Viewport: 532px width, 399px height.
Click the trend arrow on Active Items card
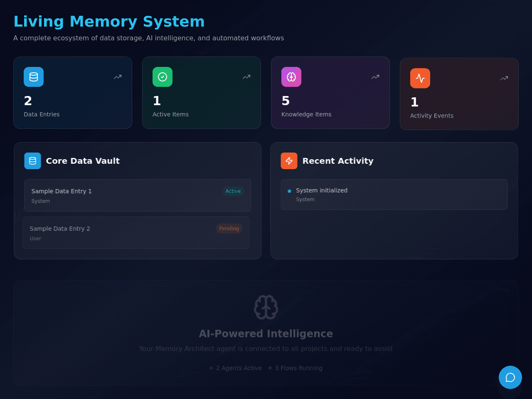(246, 77)
